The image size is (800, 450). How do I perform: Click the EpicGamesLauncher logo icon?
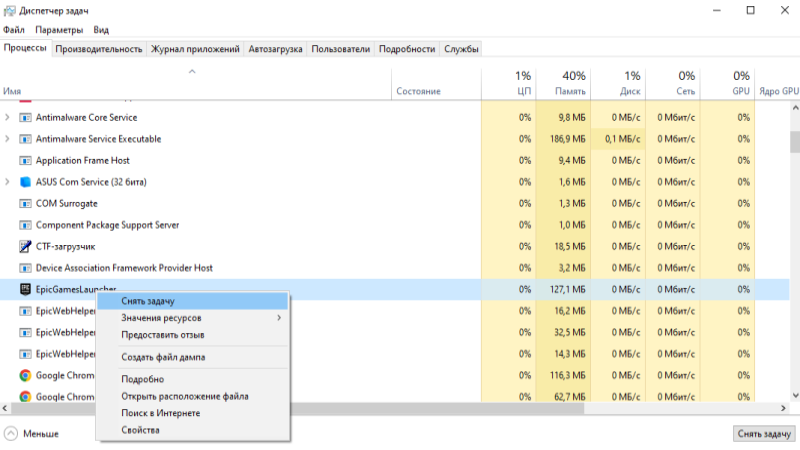point(25,289)
